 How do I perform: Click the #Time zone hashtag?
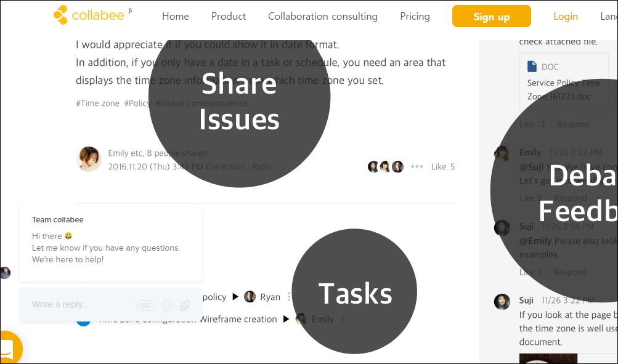(98, 103)
